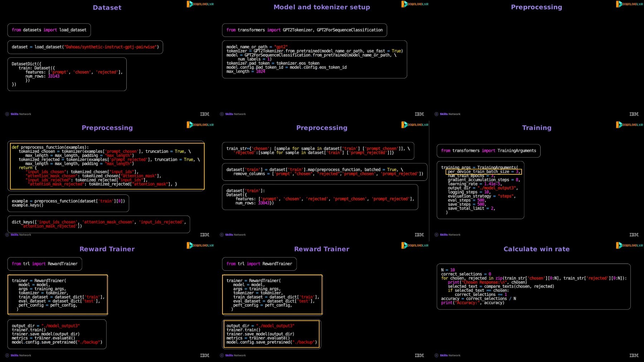Click the 'def preprocess_function(examples):' line
The height and width of the screenshot is (362, 644).
pyautogui.click(x=50, y=147)
